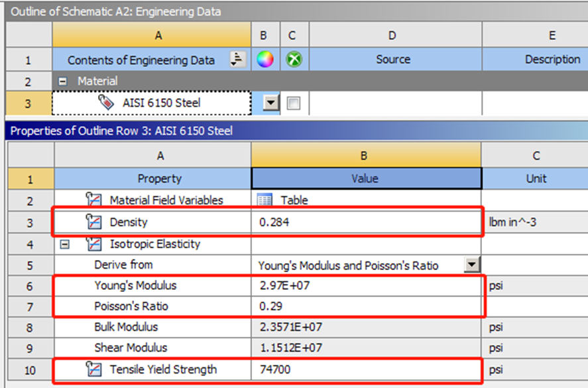Click the Properties of Outline Row 3 title bar
The height and width of the screenshot is (388, 588).
296,131
